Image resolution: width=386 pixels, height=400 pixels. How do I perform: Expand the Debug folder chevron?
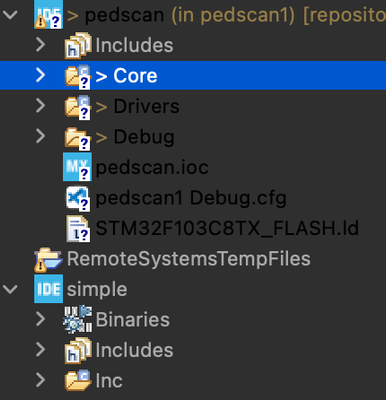40,136
